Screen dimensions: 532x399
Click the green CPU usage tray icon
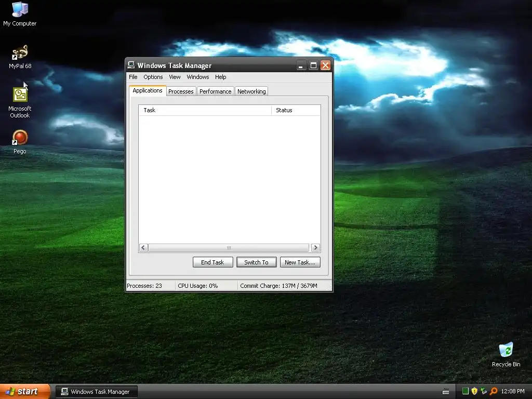tap(465, 391)
